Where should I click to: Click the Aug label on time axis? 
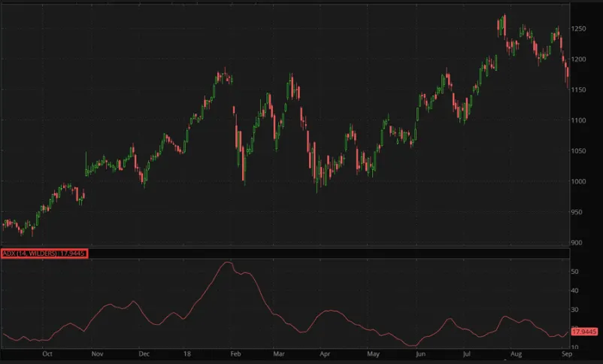pos(516,354)
